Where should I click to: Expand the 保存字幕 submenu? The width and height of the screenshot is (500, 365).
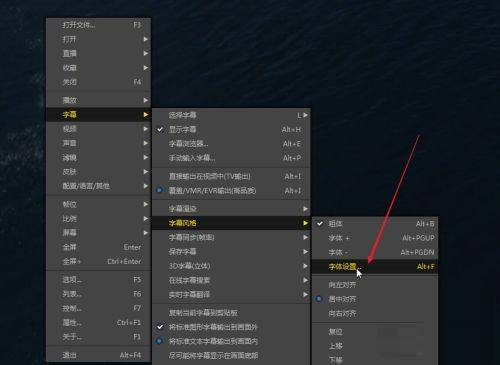click(231, 252)
